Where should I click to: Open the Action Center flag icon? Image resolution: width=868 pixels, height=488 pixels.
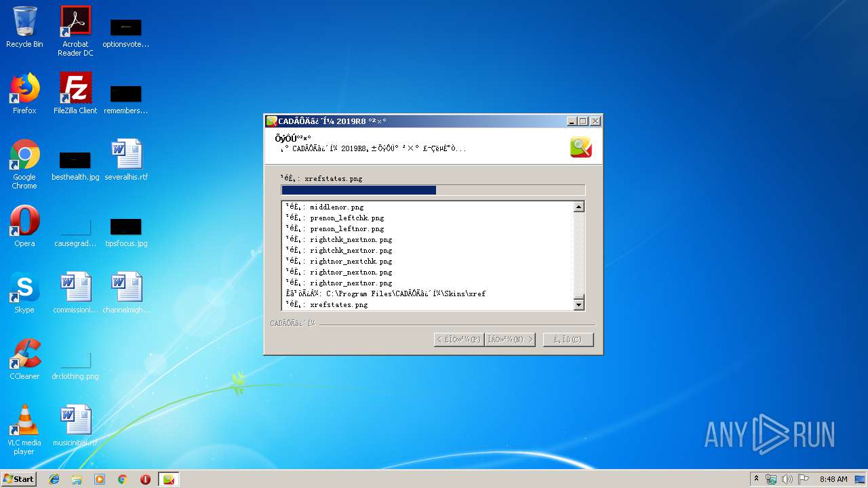pyautogui.click(x=803, y=479)
